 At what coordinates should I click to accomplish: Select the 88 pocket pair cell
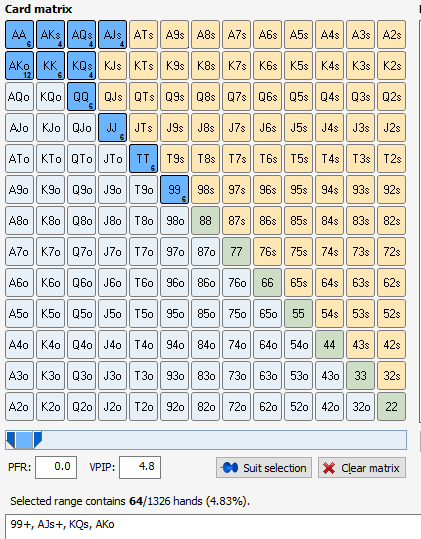tap(206, 221)
